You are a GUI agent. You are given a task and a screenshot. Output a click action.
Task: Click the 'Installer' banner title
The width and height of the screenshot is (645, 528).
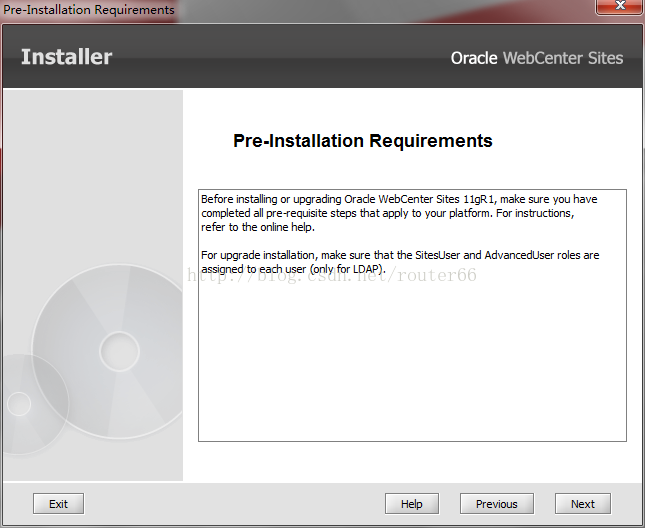[67, 57]
